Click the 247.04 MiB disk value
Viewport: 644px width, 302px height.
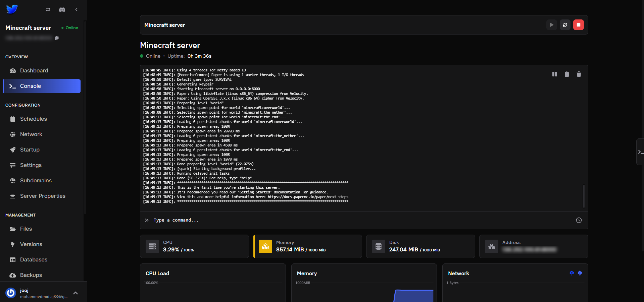point(403,250)
